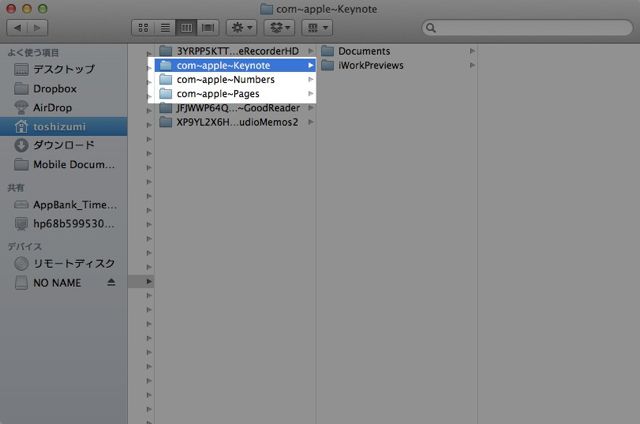Expand arrow beside JFJWWP64Q...~GoodReader

coord(311,108)
